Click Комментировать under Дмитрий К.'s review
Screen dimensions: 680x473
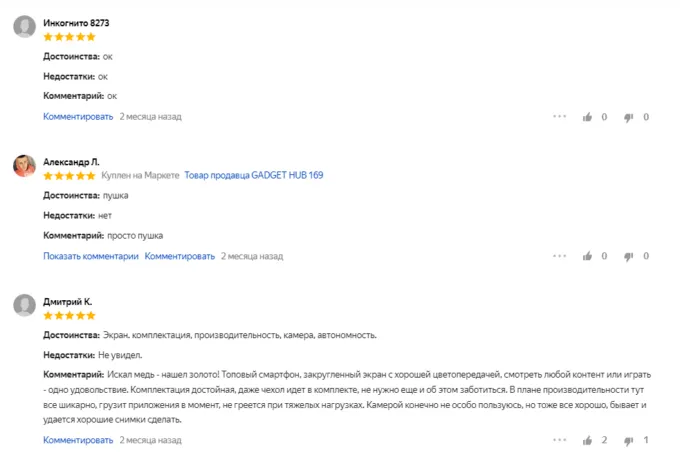[78, 440]
